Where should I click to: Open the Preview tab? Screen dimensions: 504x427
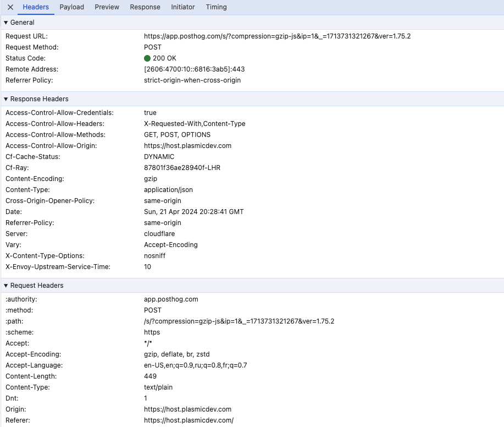107,7
